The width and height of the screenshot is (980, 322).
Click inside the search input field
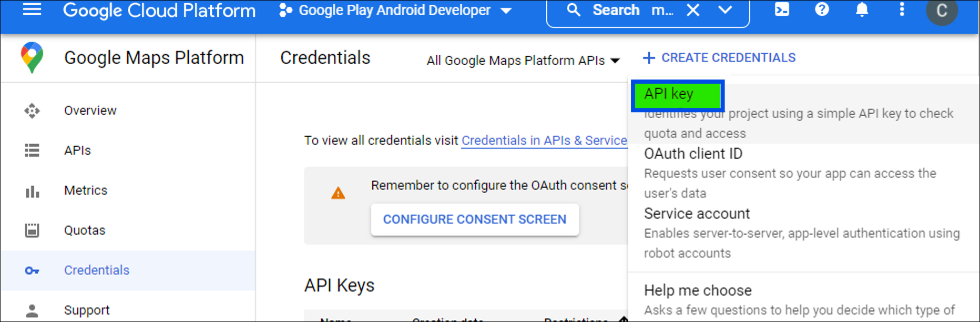point(634,11)
